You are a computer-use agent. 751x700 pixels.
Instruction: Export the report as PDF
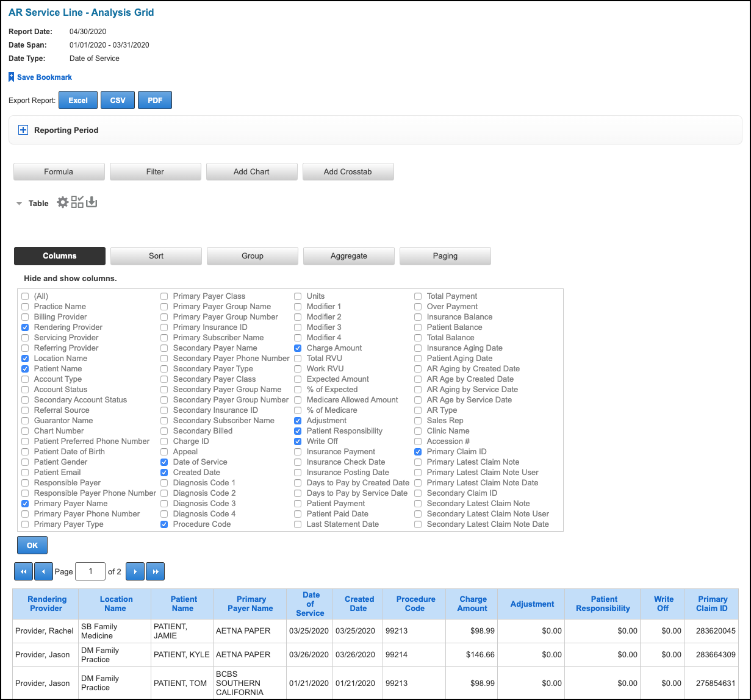[154, 99]
